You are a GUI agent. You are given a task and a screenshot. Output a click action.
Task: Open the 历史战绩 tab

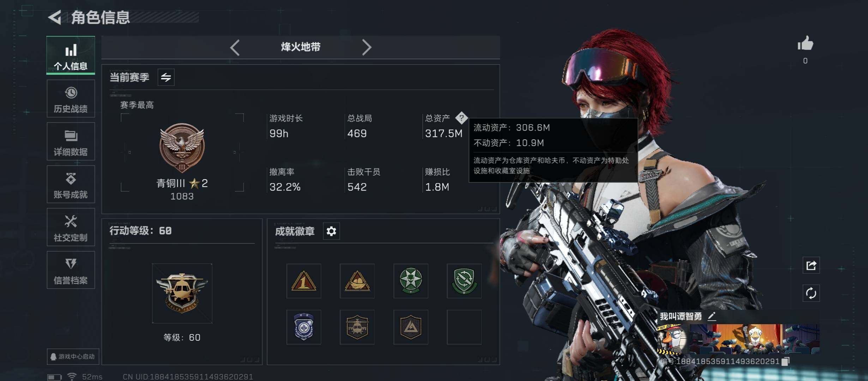(x=71, y=98)
